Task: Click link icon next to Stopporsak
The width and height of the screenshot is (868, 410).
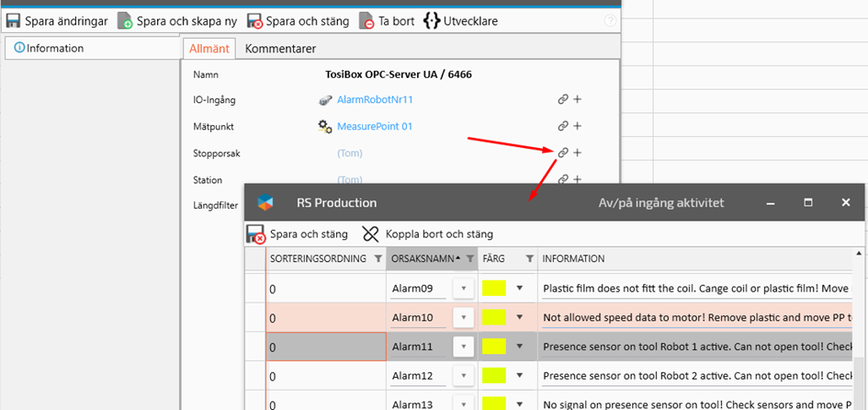Action: (x=562, y=153)
